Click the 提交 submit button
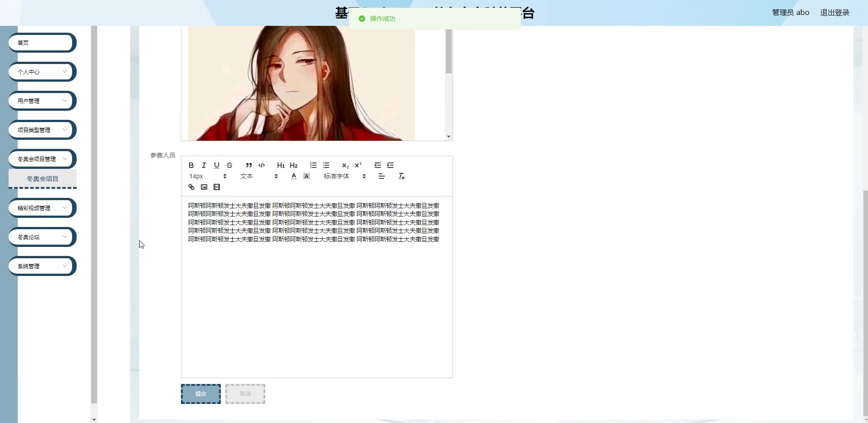The height and width of the screenshot is (423, 868). [x=201, y=394]
